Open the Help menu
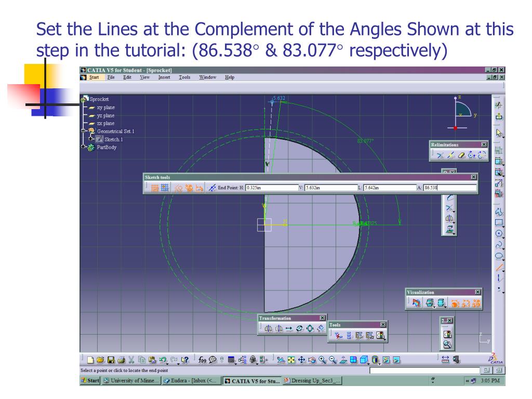Image resolution: width=532 pixels, height=399 pixels. tap(230, 77)
